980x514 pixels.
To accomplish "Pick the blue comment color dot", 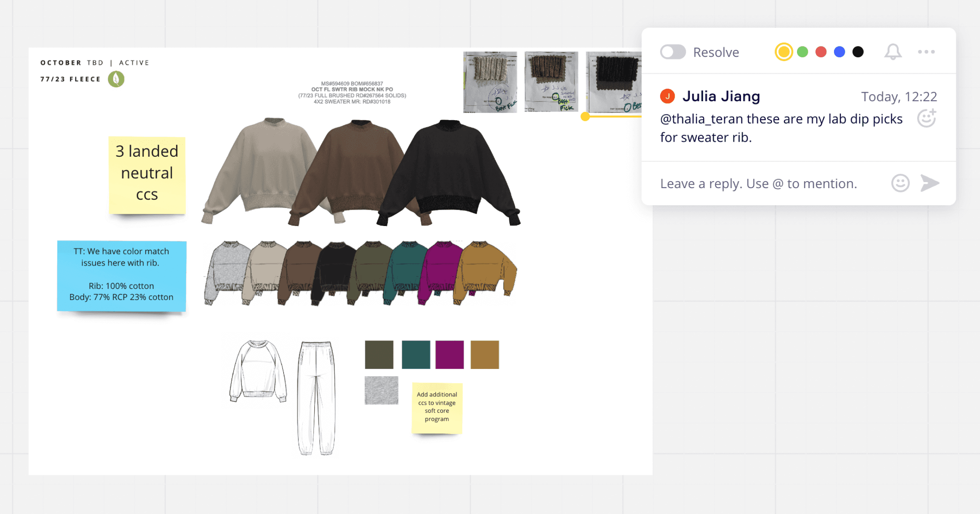I will point(840,52).
